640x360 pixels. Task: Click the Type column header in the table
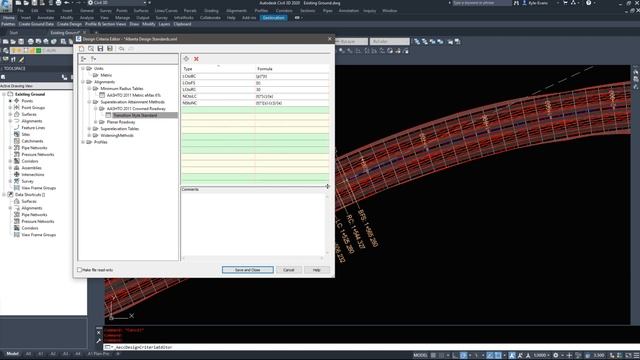[218, 69]
